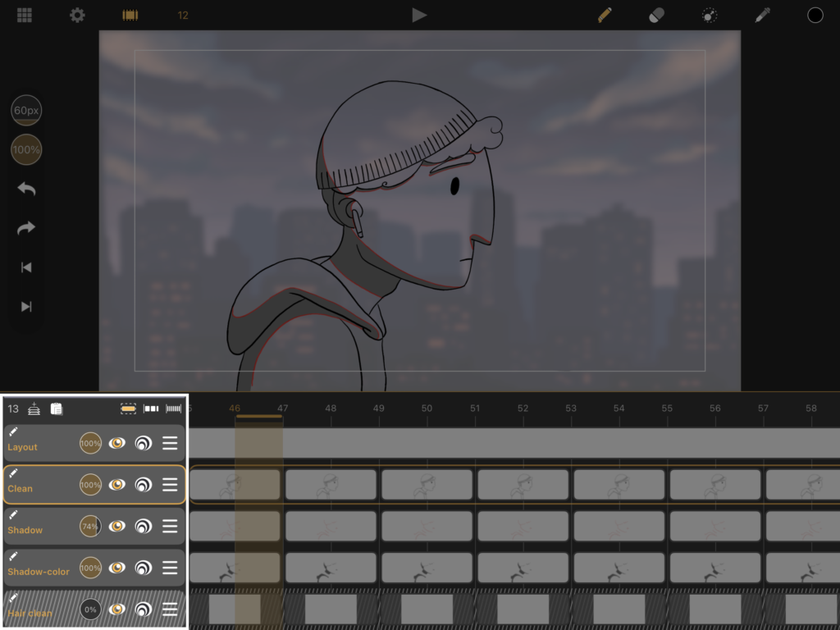Toggle onion skin for Clean layer
Image resolution: width=840 pixels, height=630 pixels.
click(x=143, y=485)
